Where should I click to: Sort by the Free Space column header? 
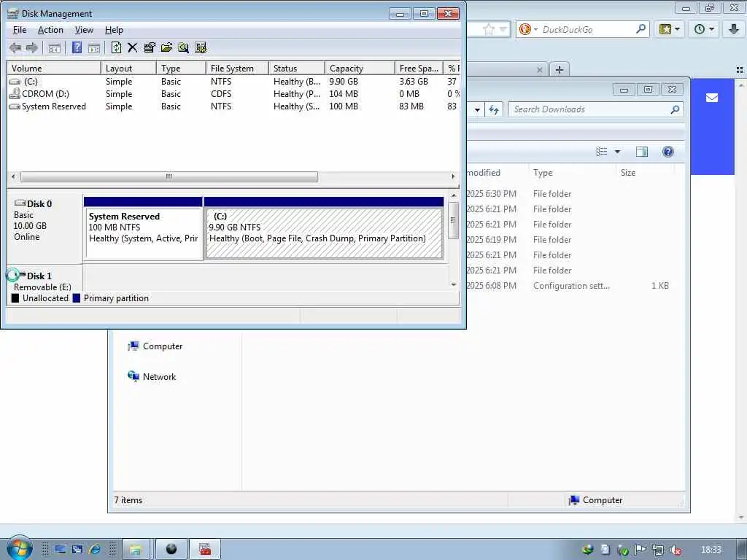pyautogui.click(x=419, y=68)
